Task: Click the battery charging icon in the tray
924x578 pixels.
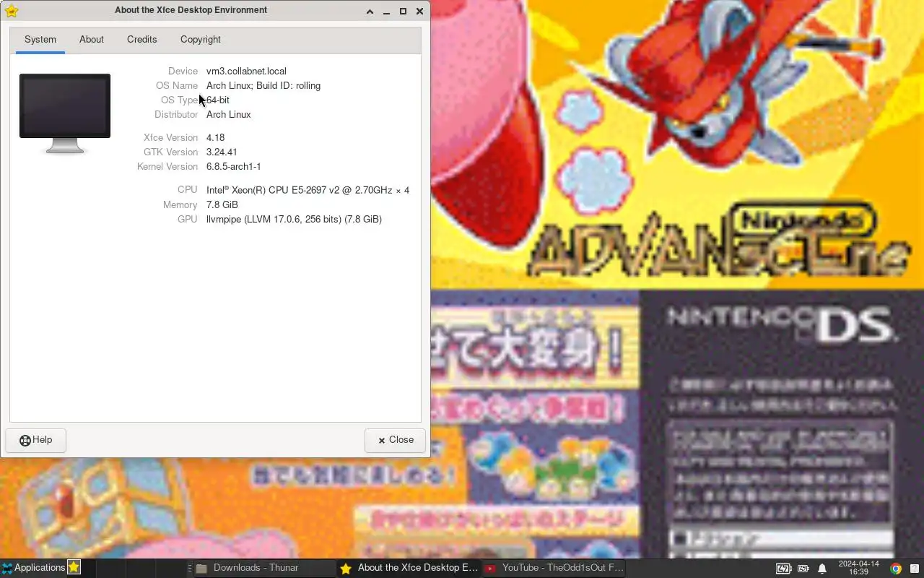Action: (x=783, y=569)
